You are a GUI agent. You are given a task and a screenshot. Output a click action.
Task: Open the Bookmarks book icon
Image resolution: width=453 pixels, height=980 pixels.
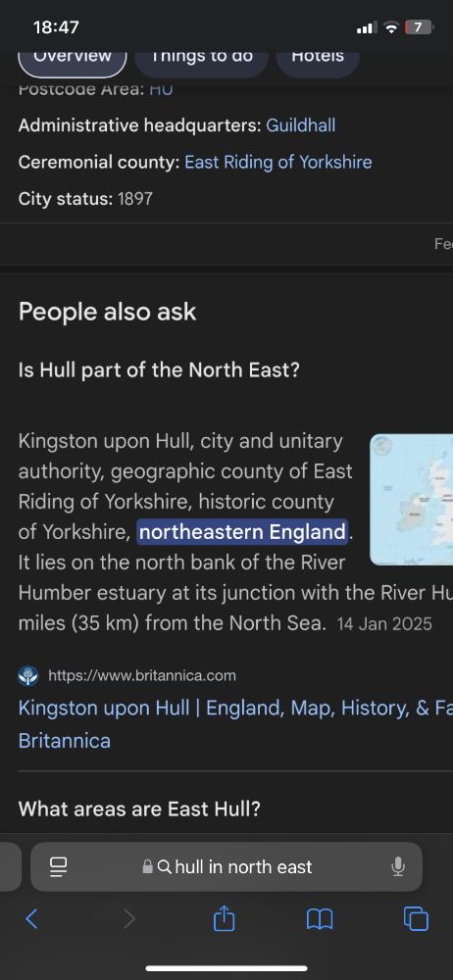pos(320,919)
